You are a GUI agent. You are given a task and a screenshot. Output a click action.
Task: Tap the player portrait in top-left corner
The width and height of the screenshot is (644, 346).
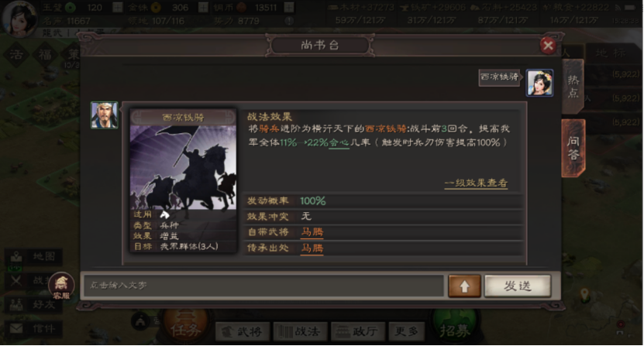pos(19,19)
